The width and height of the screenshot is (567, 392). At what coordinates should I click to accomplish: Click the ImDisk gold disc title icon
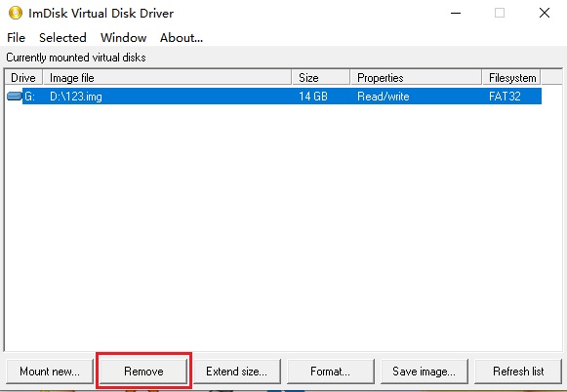tap(16, 13)
